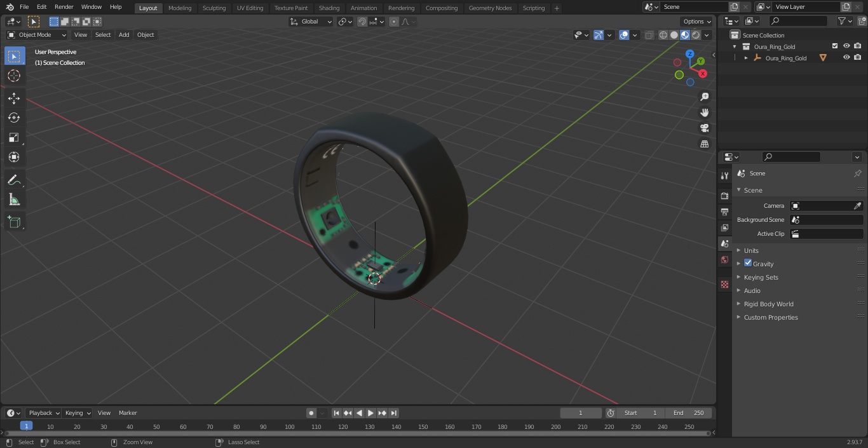This screenshot has height=448, width=868.
Task: Select the Add Cube tool
Action: (14, 222)
